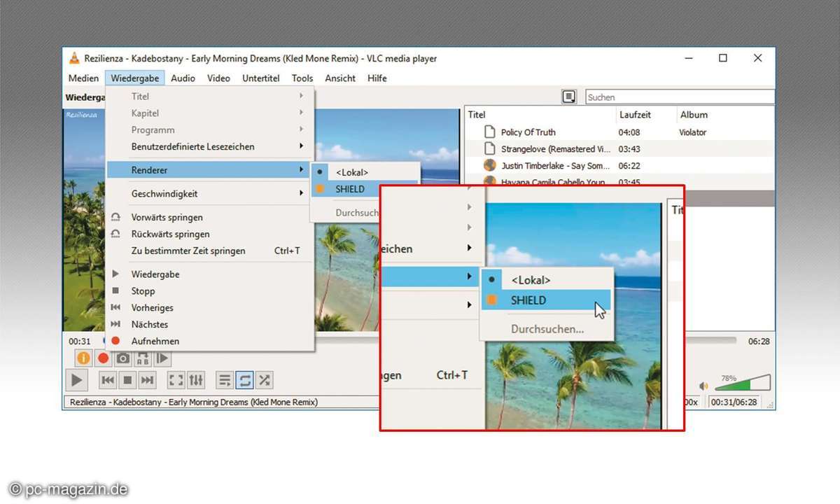Image resolution: width=840 pixels, height=504 pixels.
Task: Click the orange info icon button
Action: pyautogui.click(x=83, y=358)
